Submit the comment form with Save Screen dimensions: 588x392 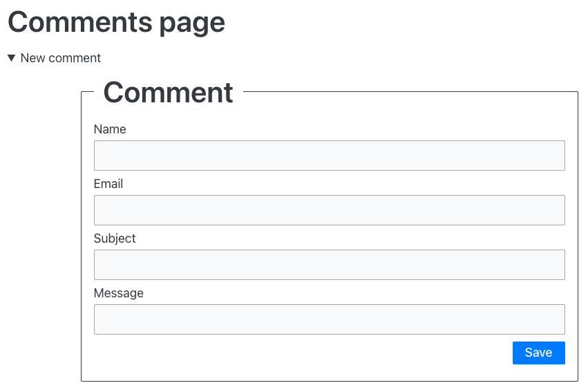point(538,353)
